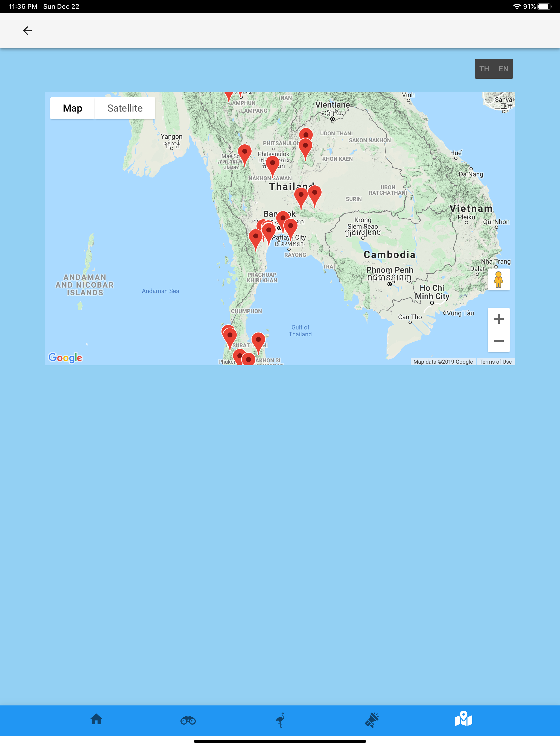Select the map location tab icon
Screen dimensions: 560x747
(463, 719)
